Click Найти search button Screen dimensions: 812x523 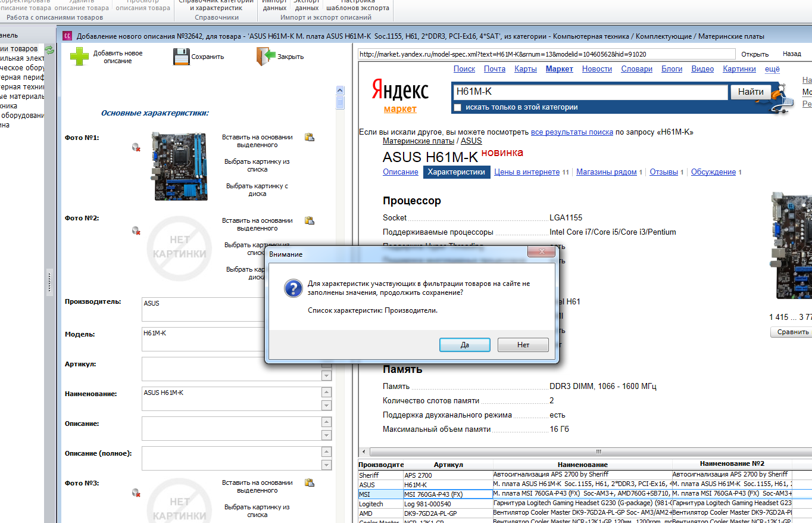pos(751,92)
